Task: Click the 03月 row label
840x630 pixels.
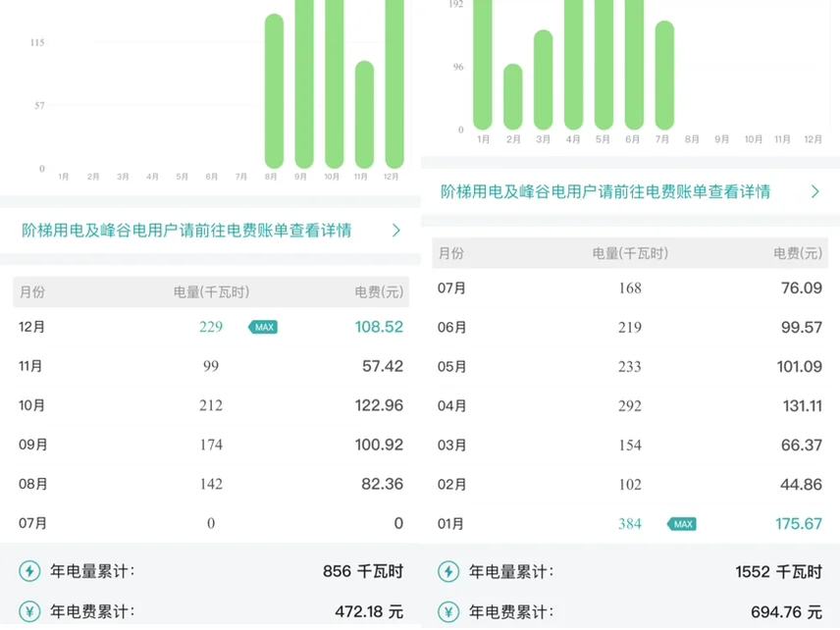Action: tap(451, 446)
